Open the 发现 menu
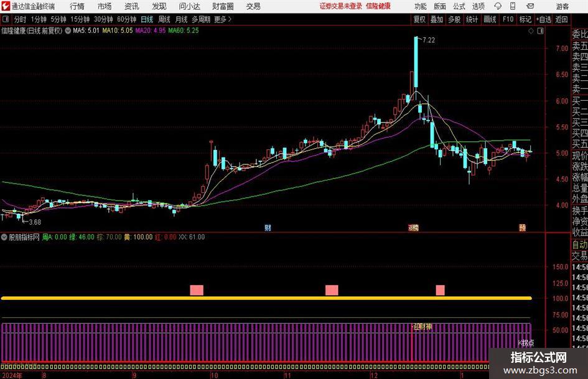Viewport: 588px width, 379px height. (159, 6)
